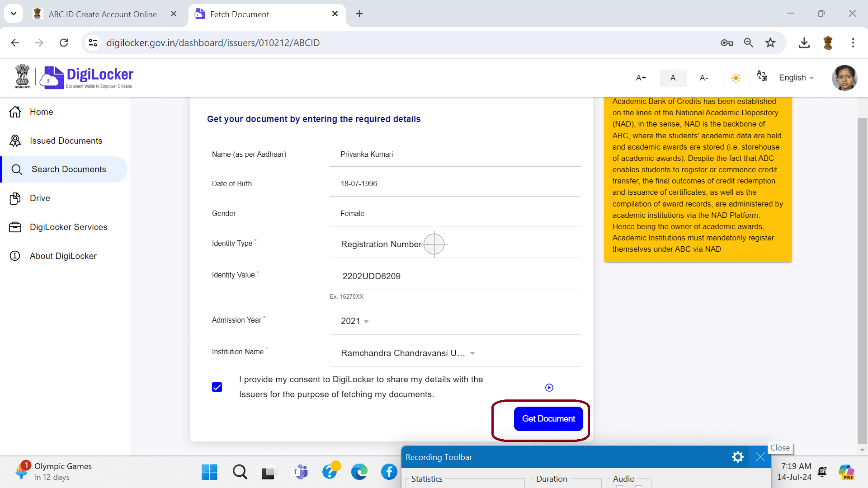Click the address bar URL
The width and height of the screenshot is (868, 488).
click(x=213, y=42)
